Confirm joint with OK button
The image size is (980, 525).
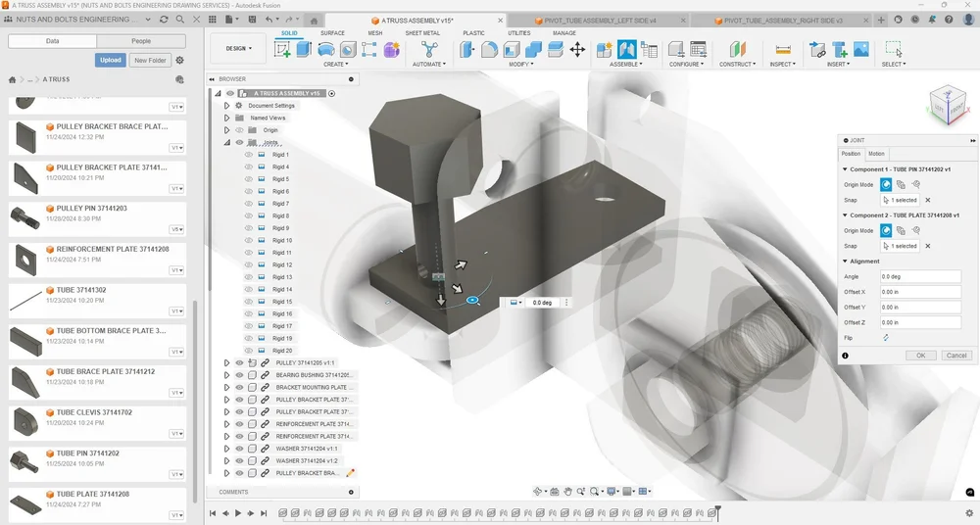click(x=920, y=355)
